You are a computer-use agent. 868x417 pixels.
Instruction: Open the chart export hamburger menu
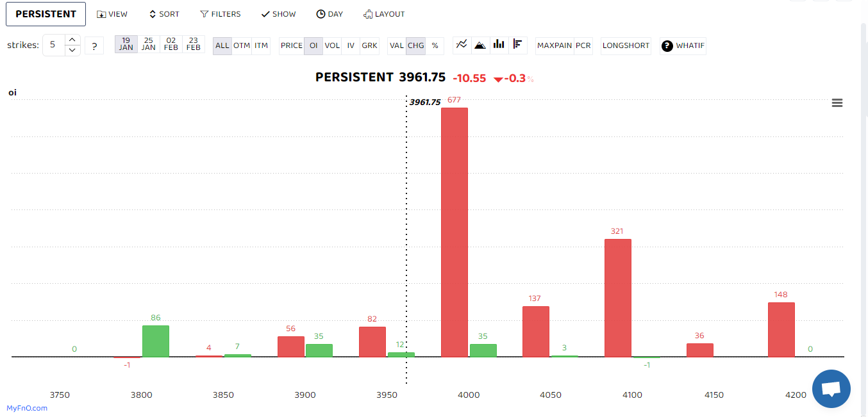coord(837,102)
